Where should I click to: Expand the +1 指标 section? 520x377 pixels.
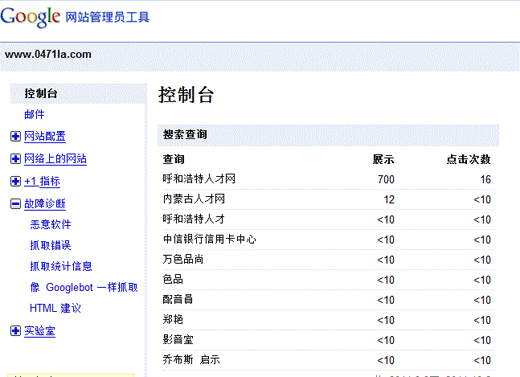15,181
